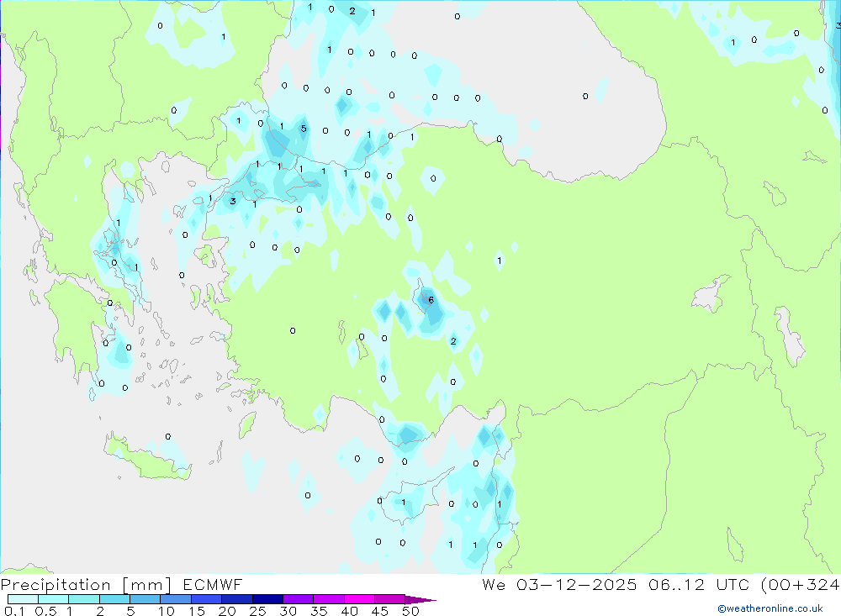This screenshot has width=841, height=616.
Task: Click the '0.1' legend scale label
Action: click(x=14, y=611)
